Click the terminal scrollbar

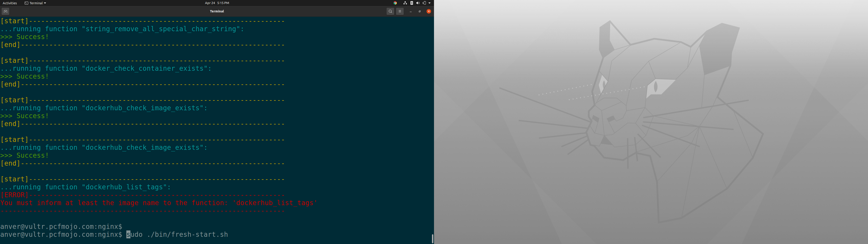click(432, 238)
